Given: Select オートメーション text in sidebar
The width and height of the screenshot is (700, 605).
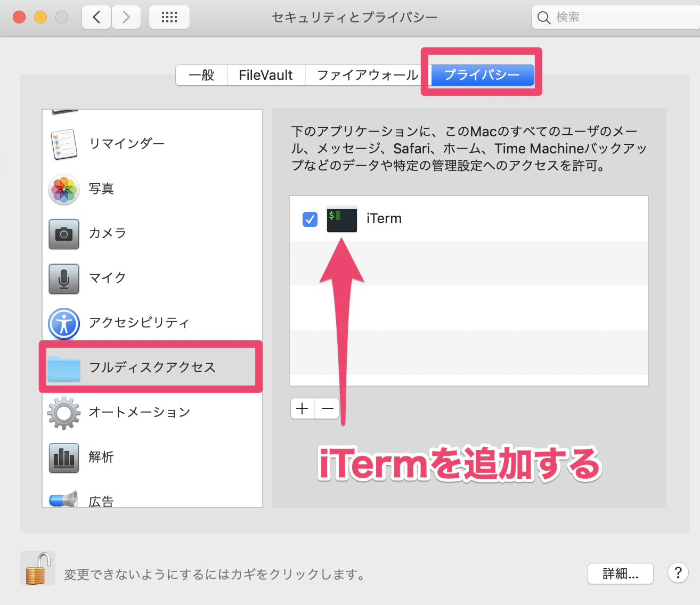Looking at the screenshot, I should click(140, 412).
